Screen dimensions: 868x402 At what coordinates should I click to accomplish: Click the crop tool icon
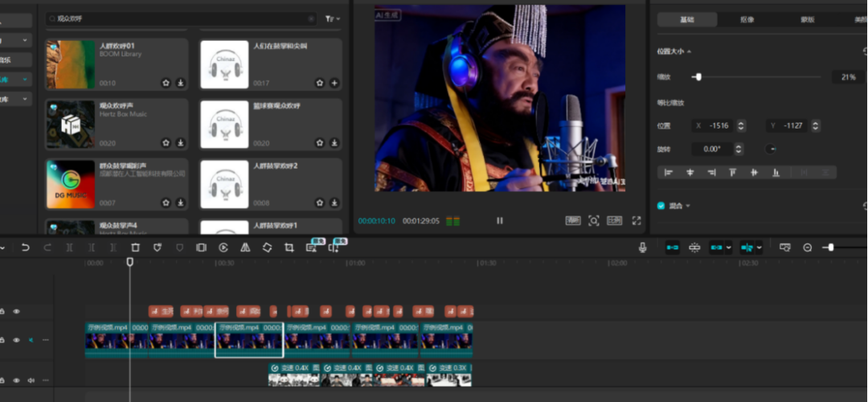pyautogui.click(x=289, y=248)
